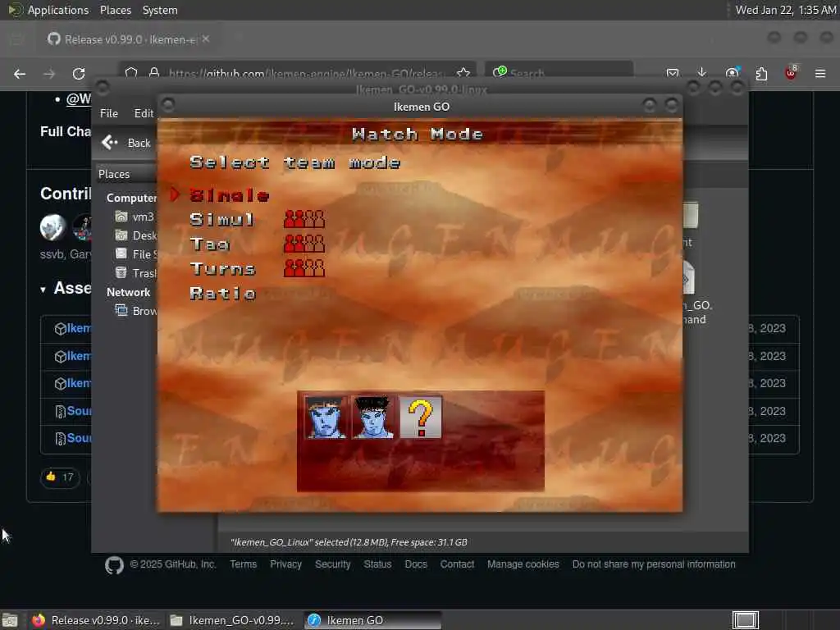This screenshot has width=840, height=630.
Task: Open Firefox downloads panel
Action: 702,73
